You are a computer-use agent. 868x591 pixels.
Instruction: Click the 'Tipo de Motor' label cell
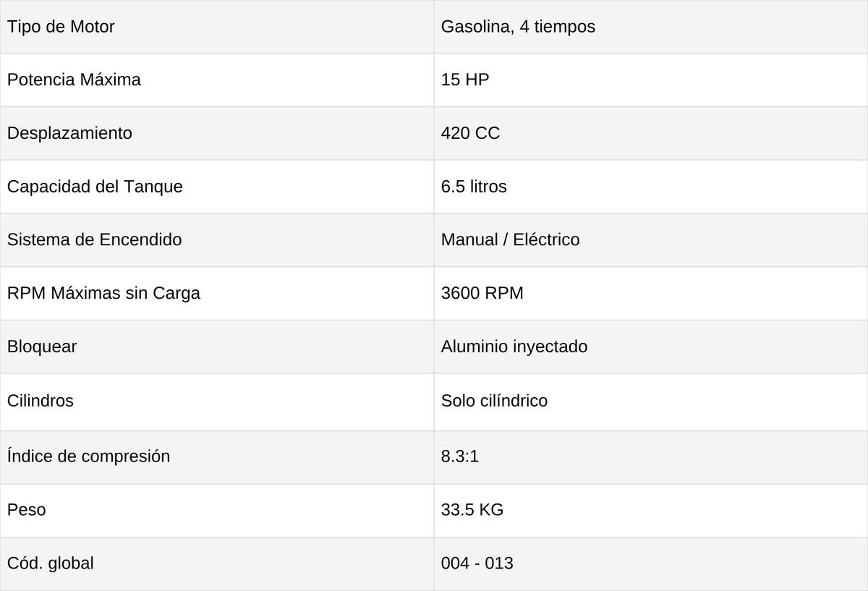point(217,27)
